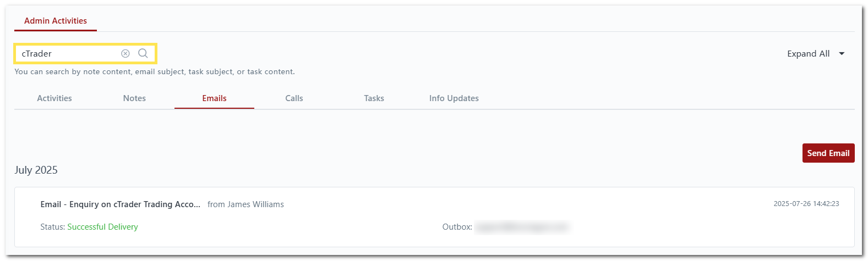Select the Emails tab

(214, 98)
